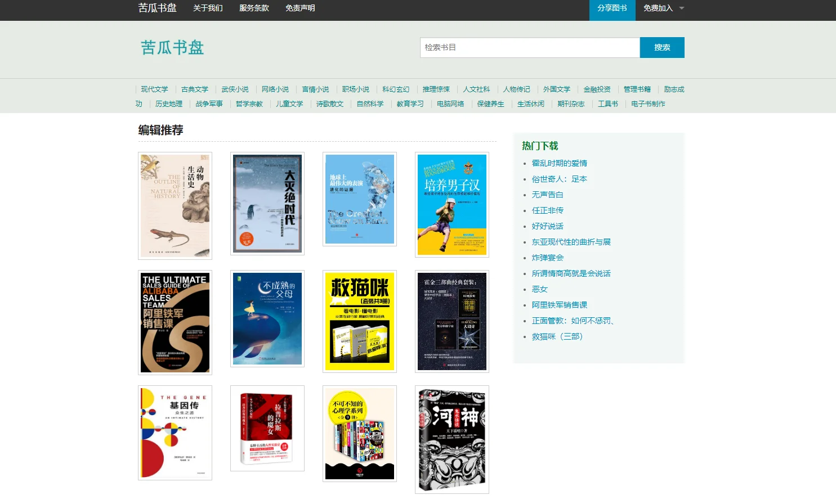The height and width of the screenshot is (504, 836).
Task: Open 关于我们 in the top navigation
Action: point(208,8)
